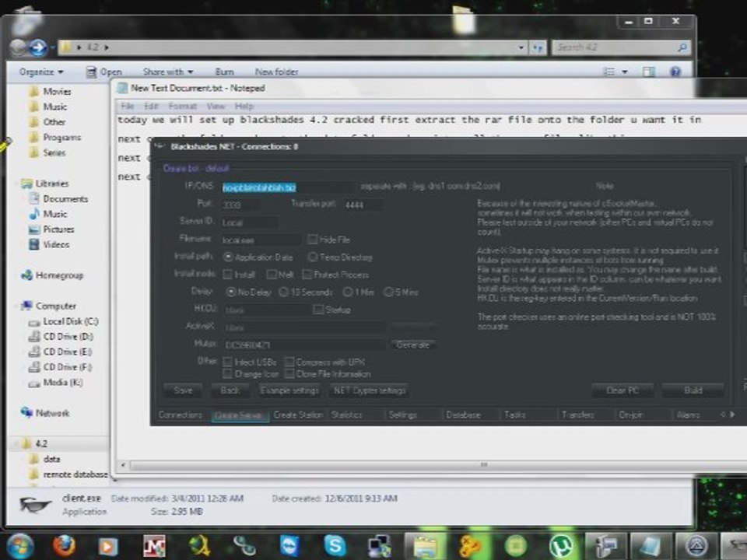Click the Explorer help question mark icon
Screen dimensions: 747x560
pos(675,72)
